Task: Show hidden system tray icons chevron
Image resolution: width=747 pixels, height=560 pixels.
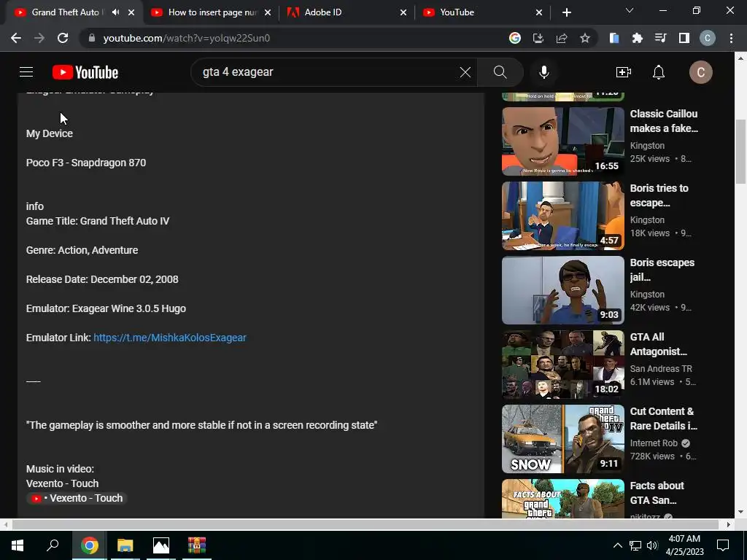Action: [617, 545]
